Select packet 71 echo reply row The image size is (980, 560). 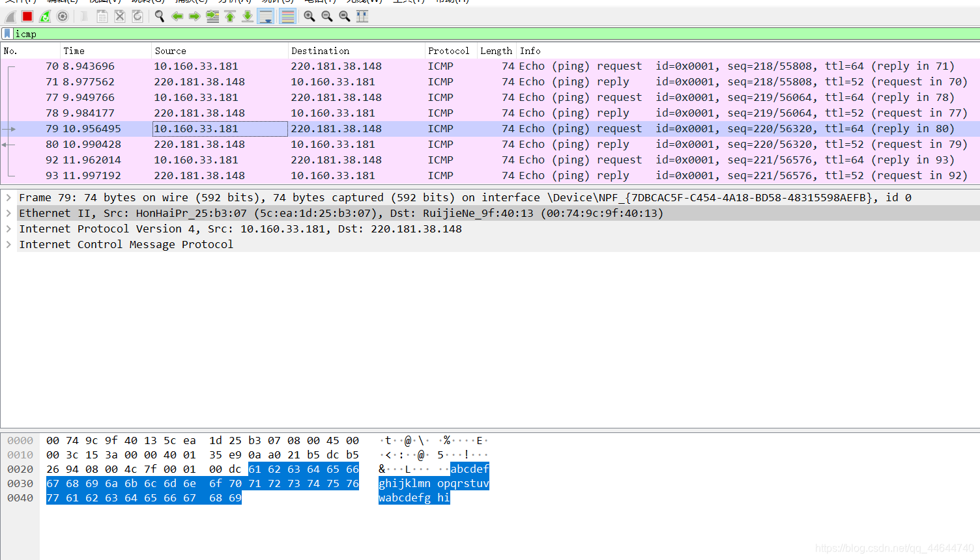tap(490, 82)
